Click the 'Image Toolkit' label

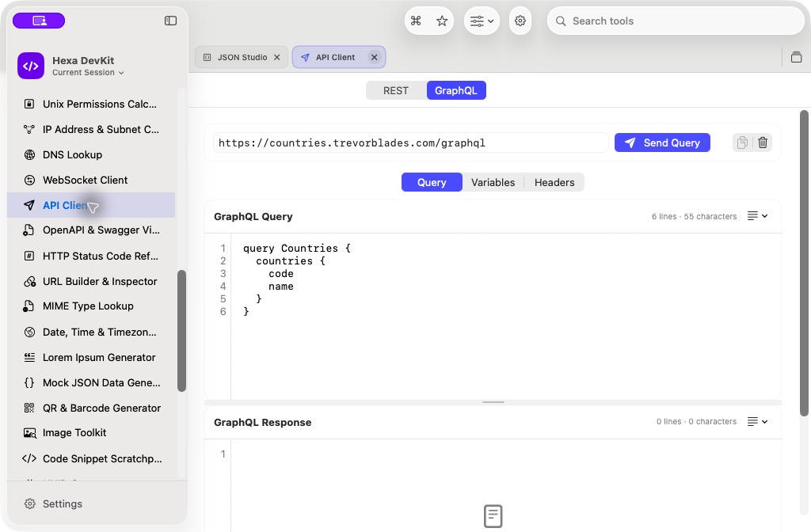[x=74, y=433]
